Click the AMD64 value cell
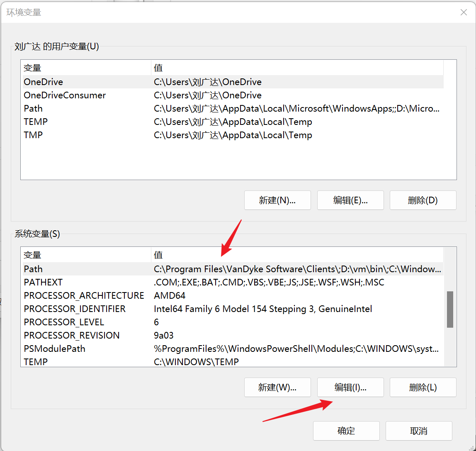The height and width of the screenshot is (451, 476). (170, 295)
